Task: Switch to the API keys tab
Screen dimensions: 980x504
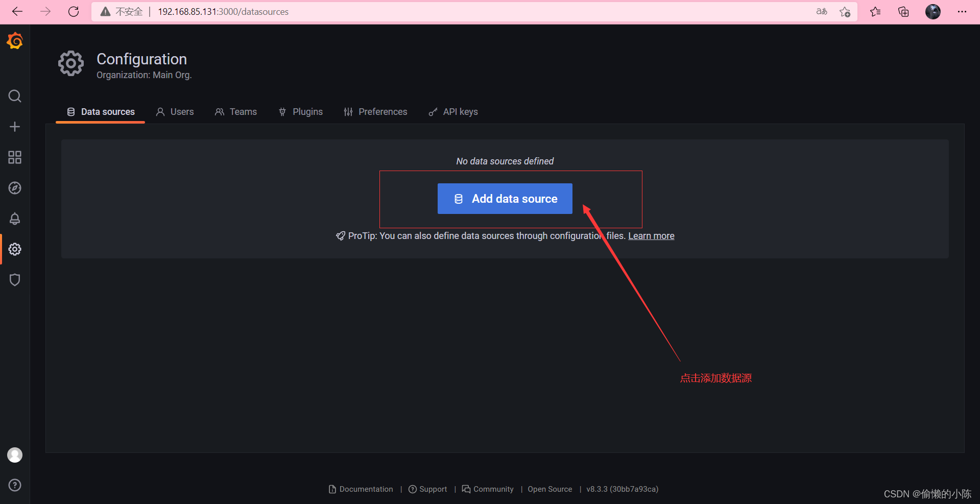Action: tap(453, 112)
